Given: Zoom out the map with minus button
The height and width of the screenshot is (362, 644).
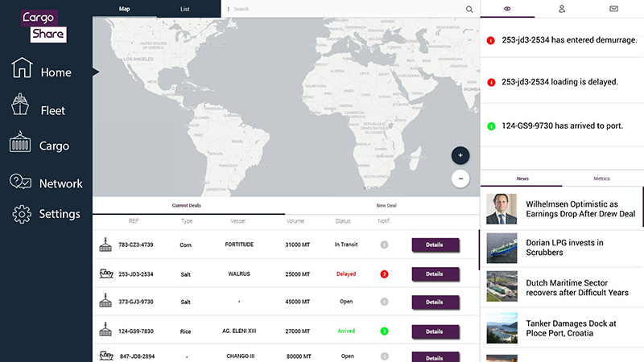Looking at the screenshot, I should (x=460, y=178).
